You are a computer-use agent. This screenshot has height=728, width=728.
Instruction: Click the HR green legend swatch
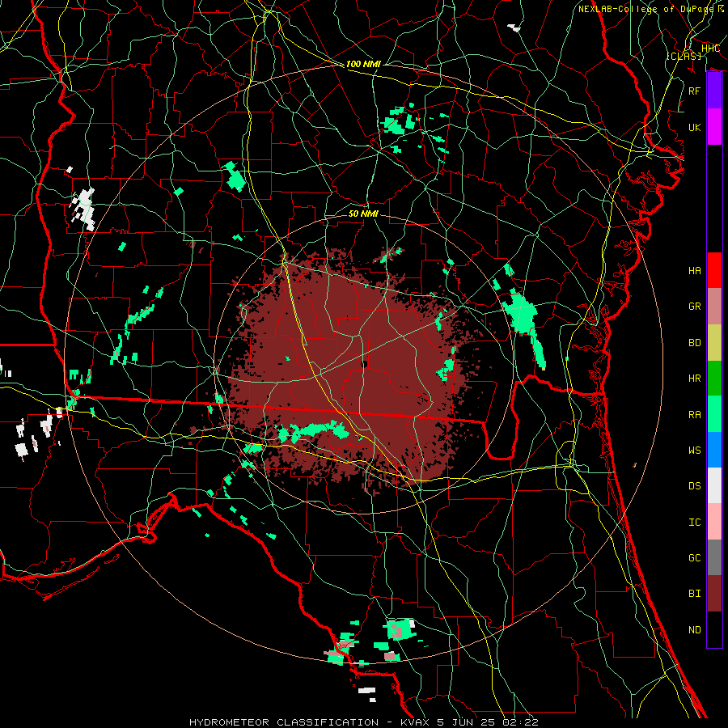tap(714, 379)
